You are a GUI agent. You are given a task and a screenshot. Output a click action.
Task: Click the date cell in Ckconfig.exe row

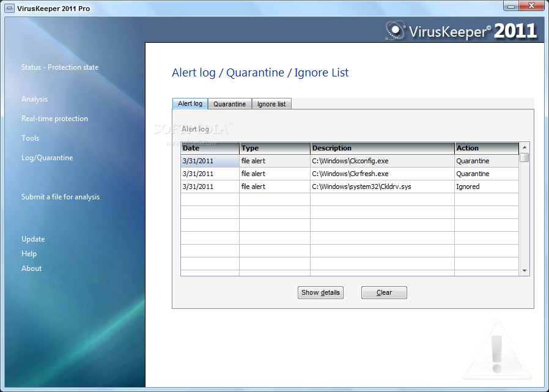(210, 161)
